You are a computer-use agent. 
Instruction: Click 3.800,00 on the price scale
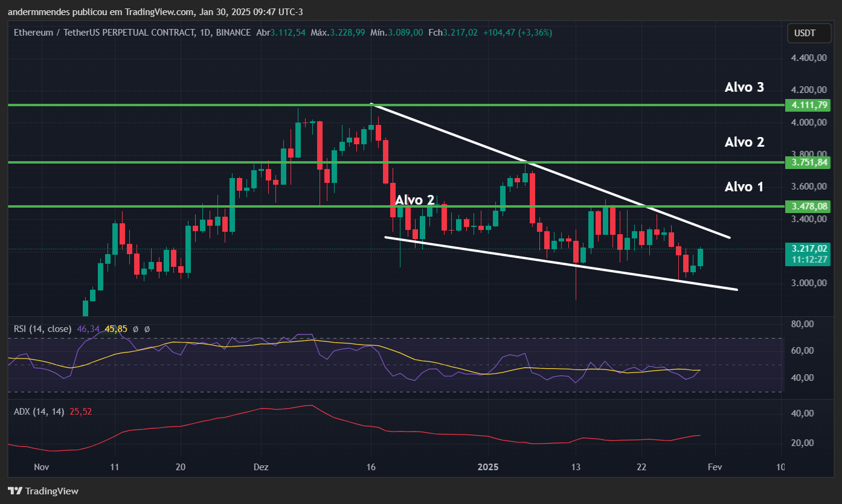tap(809, 154)
